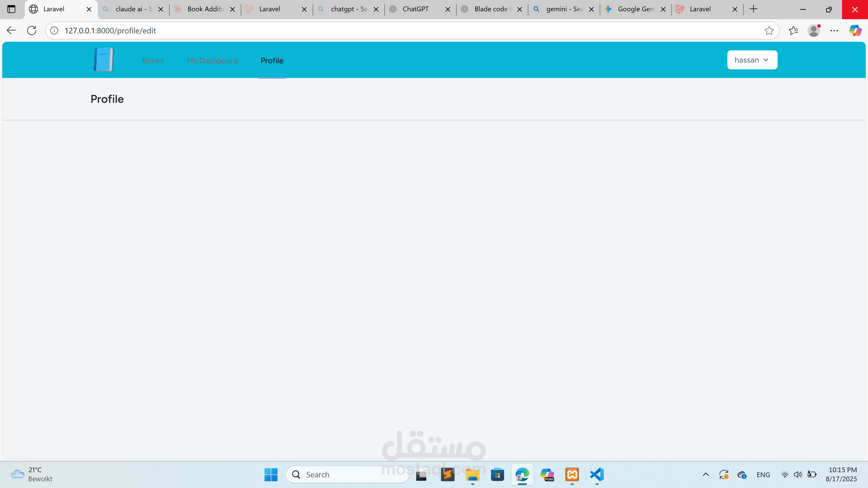Open the favorites list icon
Screen dimensions: 868x488
point(793,31)
